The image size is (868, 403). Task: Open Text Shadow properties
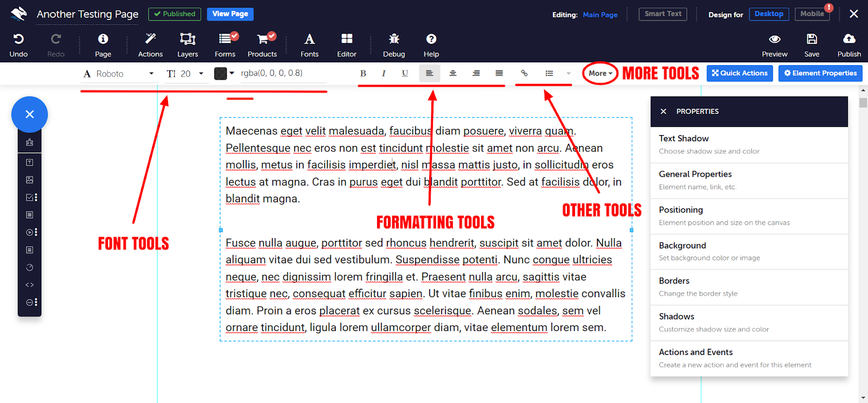(749, 145)
